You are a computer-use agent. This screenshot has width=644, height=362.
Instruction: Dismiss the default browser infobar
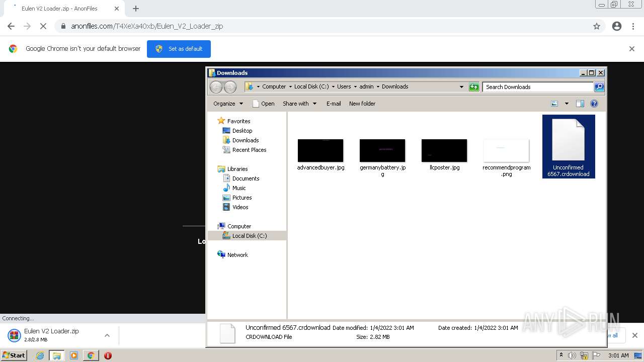632,49
